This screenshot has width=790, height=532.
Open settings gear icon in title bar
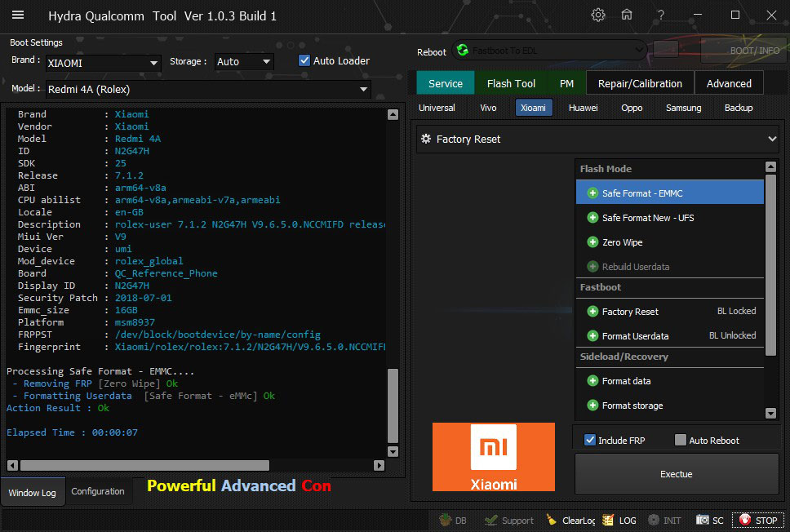point(598,16)
